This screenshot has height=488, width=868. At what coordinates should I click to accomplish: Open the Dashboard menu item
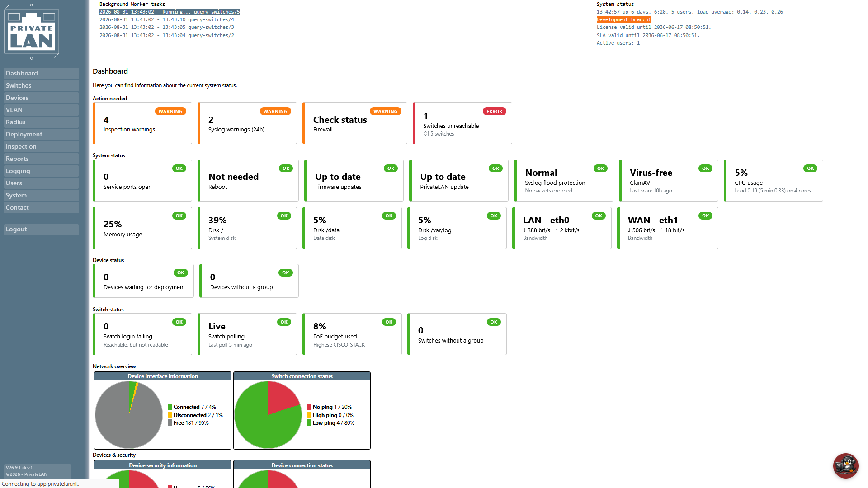41,73
